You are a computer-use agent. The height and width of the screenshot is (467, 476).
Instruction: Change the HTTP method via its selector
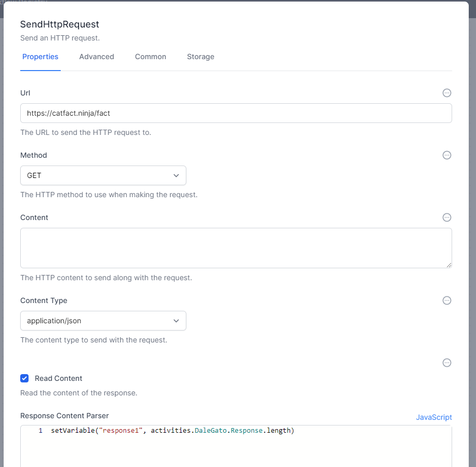click(x=103, y=175)
